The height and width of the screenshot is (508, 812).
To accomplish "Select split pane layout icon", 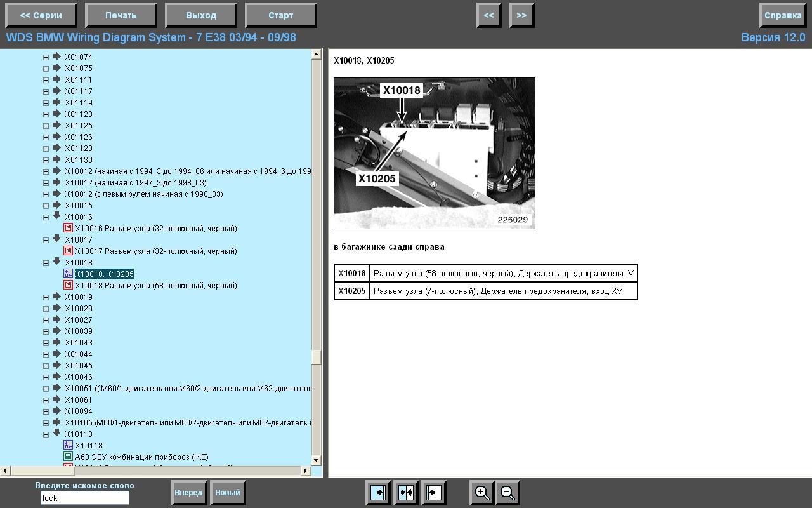I will pyautogui.click(x=406, y=492).
